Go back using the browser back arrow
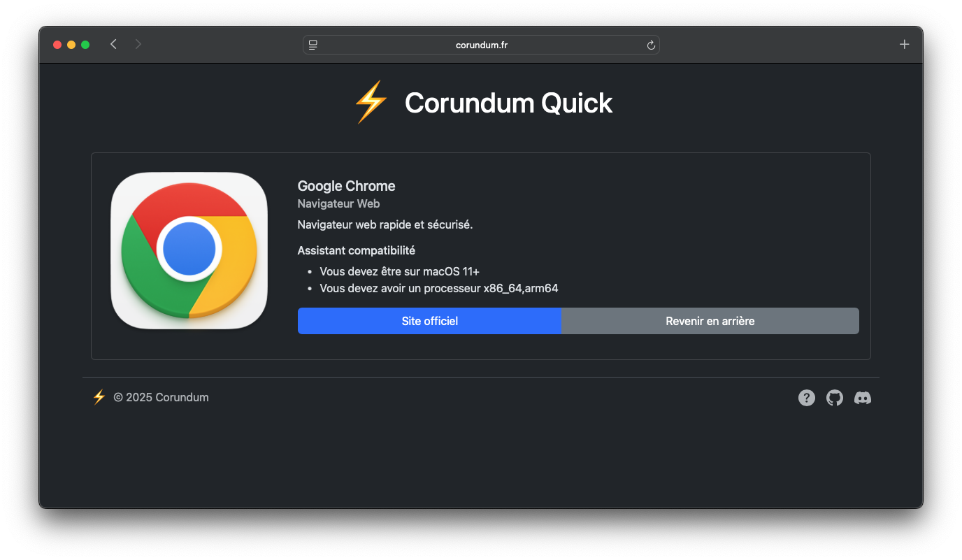The width and height of the screenshot is (962, 560). [x=113, y=44]
